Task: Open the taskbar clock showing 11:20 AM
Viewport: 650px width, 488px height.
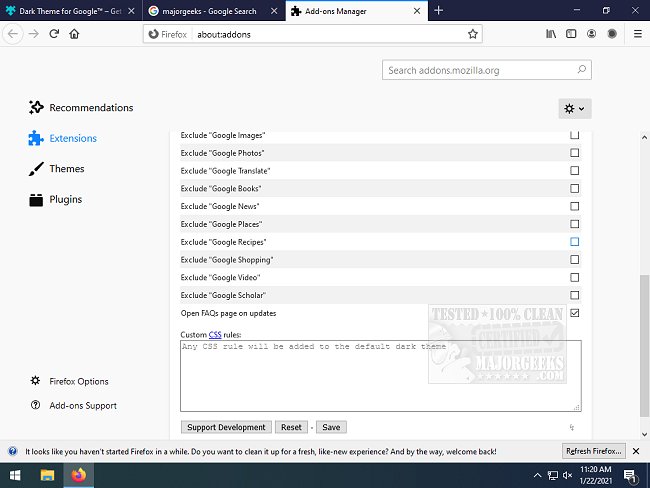Action: tap(596, 475)
